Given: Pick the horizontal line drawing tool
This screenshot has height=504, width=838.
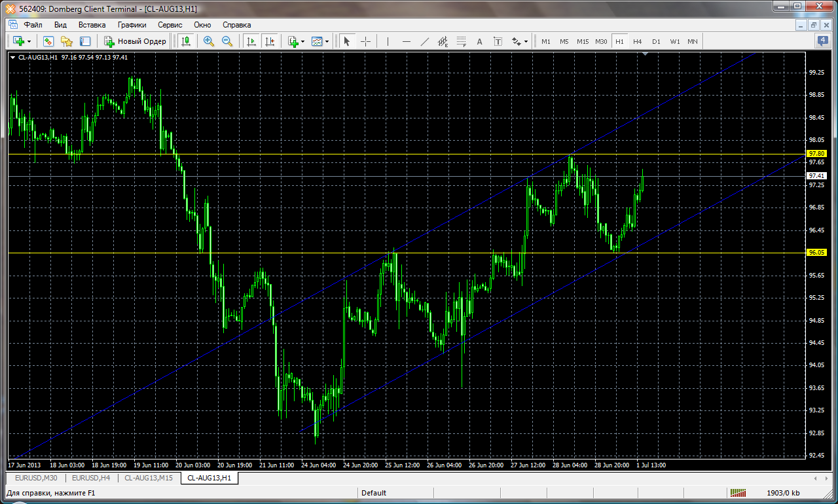Looking at the screenshot, I should (x=407, y=41).
